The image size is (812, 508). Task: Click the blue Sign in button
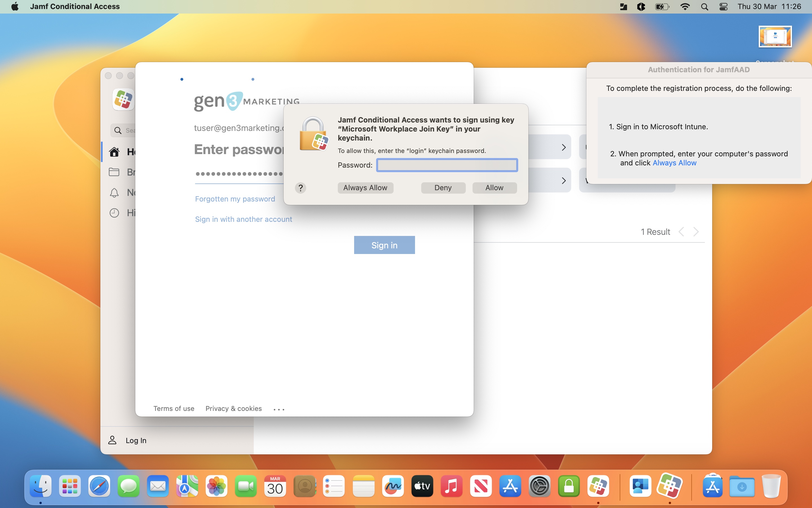[384, 245]
